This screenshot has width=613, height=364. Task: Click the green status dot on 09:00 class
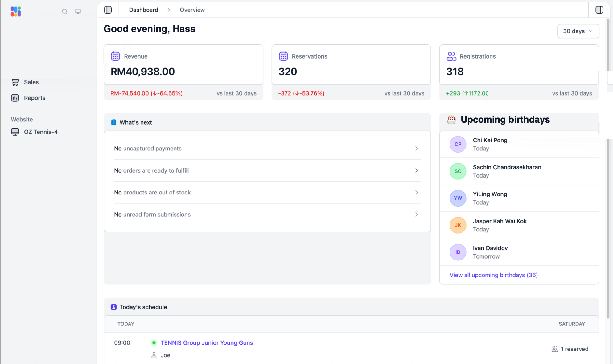[x=154, y=343]
